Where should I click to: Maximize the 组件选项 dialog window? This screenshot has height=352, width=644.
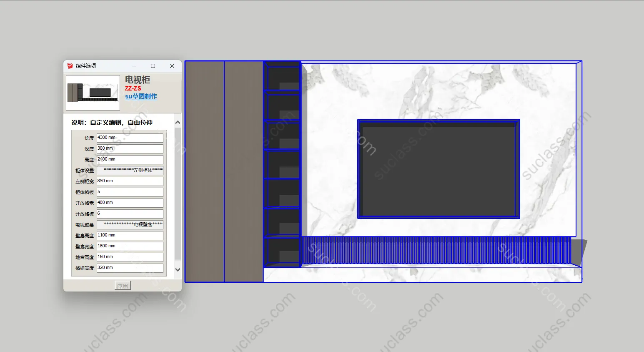point(153,66)
